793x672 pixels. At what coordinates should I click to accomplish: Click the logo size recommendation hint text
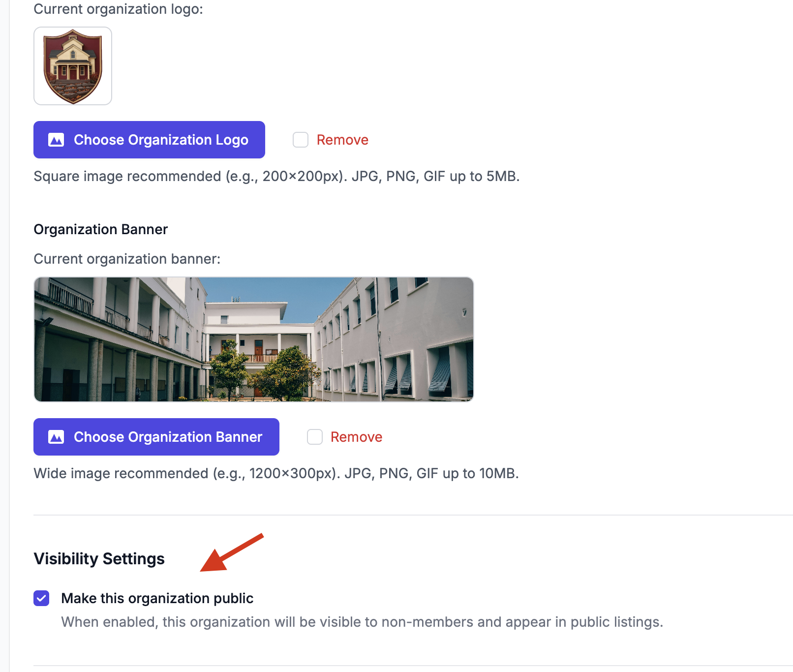[276, 176]
